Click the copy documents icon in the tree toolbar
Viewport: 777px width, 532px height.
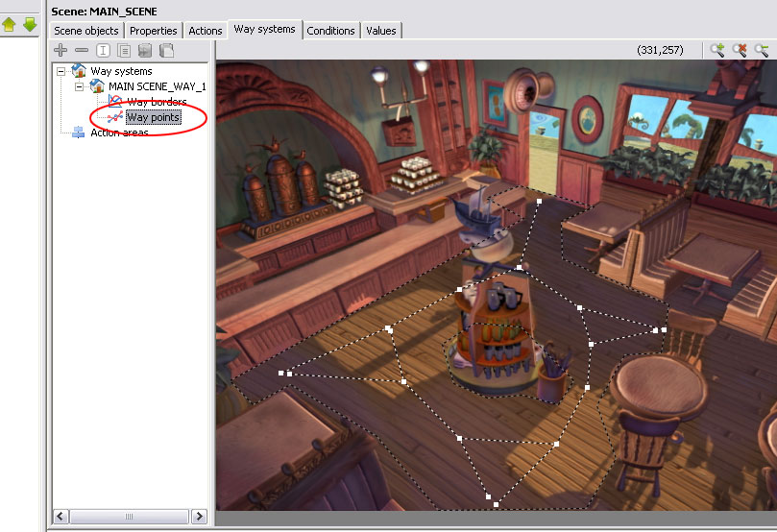[124, 50]
